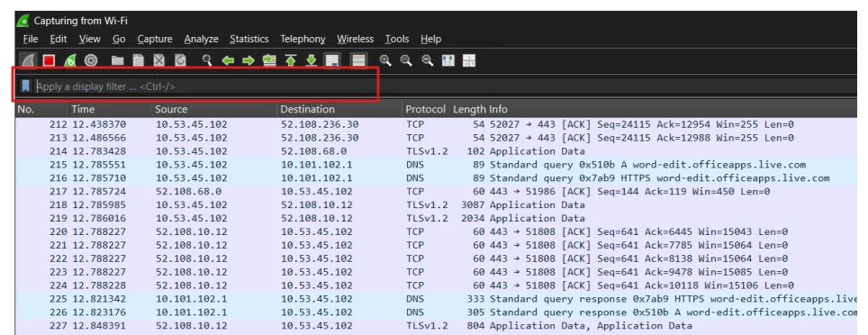Click the shark fin Start capture icon
Viewport: 868px width, 335px height.
coord(28,60)
